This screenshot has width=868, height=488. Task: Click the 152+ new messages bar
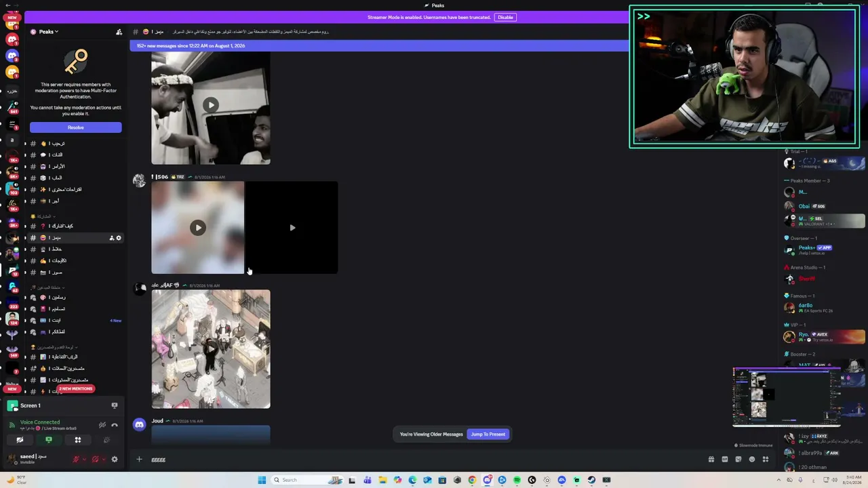[x=379, y=45]
